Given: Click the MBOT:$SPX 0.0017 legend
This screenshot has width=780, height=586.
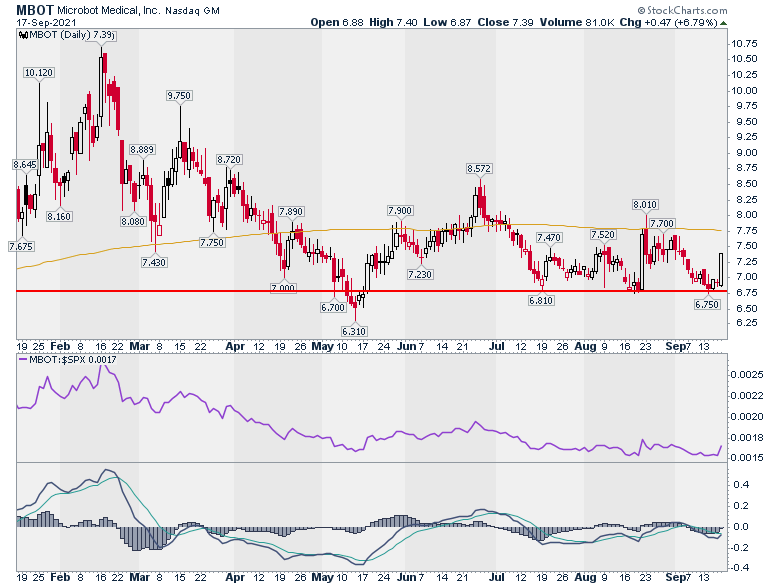Looking at the screenshot, I should (x=68, y=359).
